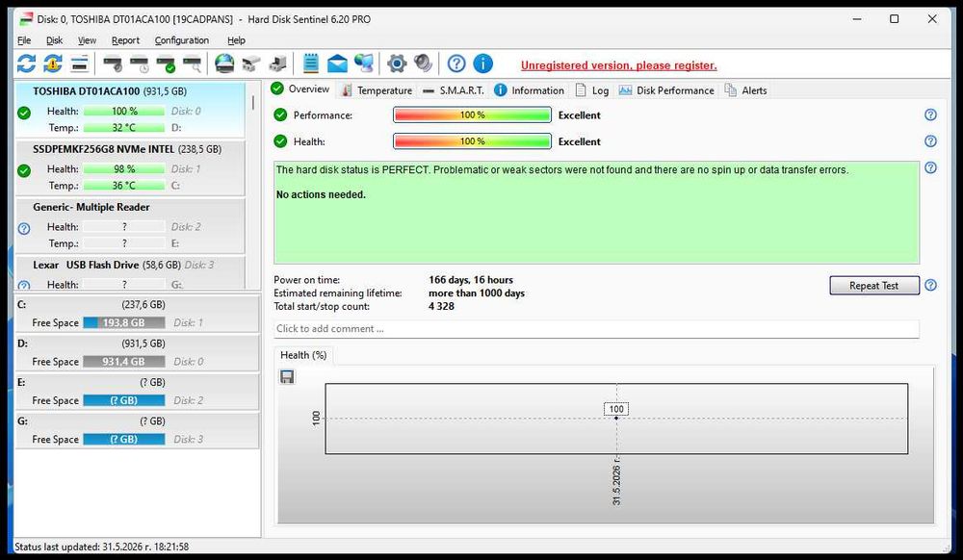Click the Health 100 % gradient bar

[472, 141]
